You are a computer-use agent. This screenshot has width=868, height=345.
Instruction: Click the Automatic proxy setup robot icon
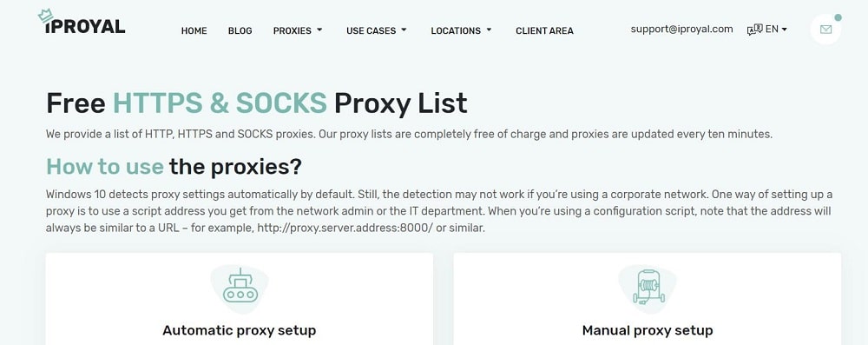pyautogui.click(x=240, y=289)
